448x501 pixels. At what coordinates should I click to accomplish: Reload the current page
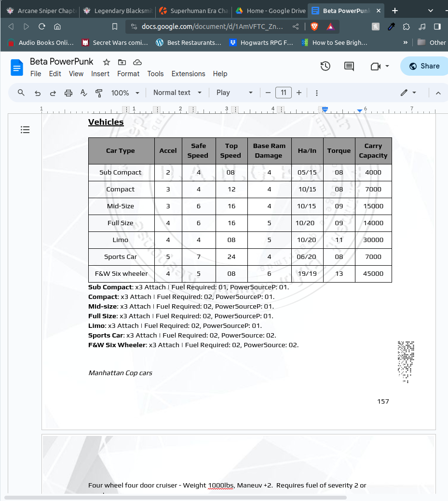pyautogui.click(x=42, y=27)
